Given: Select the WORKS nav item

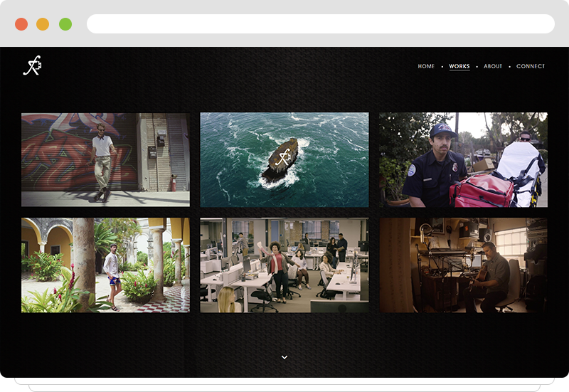Looking at the screenshot, I should pos(459,66).
